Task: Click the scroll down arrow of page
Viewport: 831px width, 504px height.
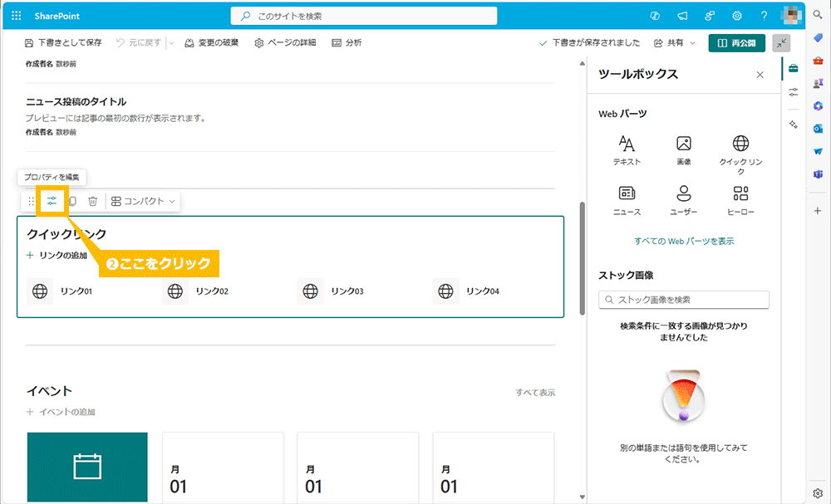Action: click(x=583, y=497)
